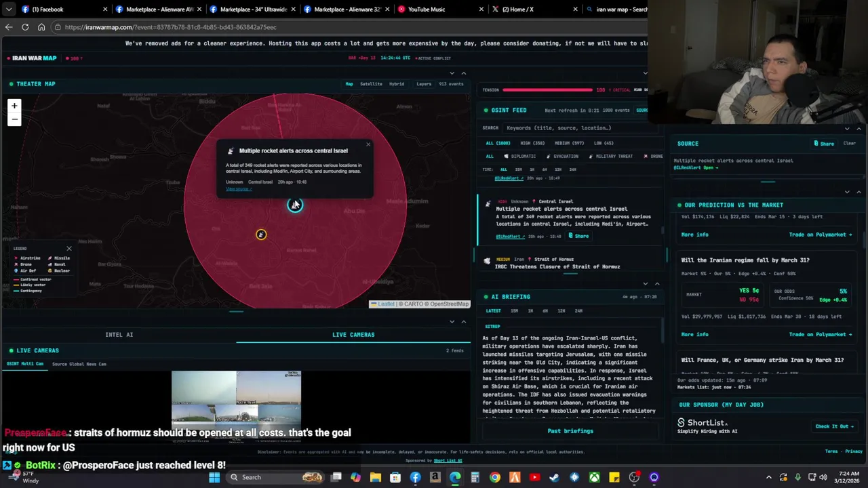
Task: Select the cyan-ringed event marker on map
Action: pos(295,205)
